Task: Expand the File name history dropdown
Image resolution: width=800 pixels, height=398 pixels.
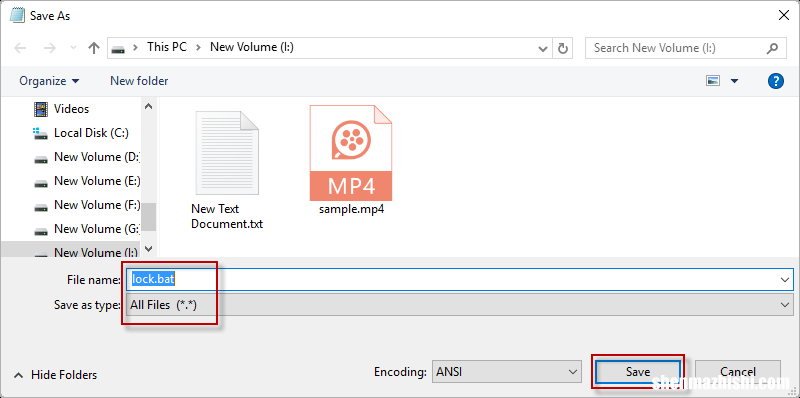Action: (785, 280)
